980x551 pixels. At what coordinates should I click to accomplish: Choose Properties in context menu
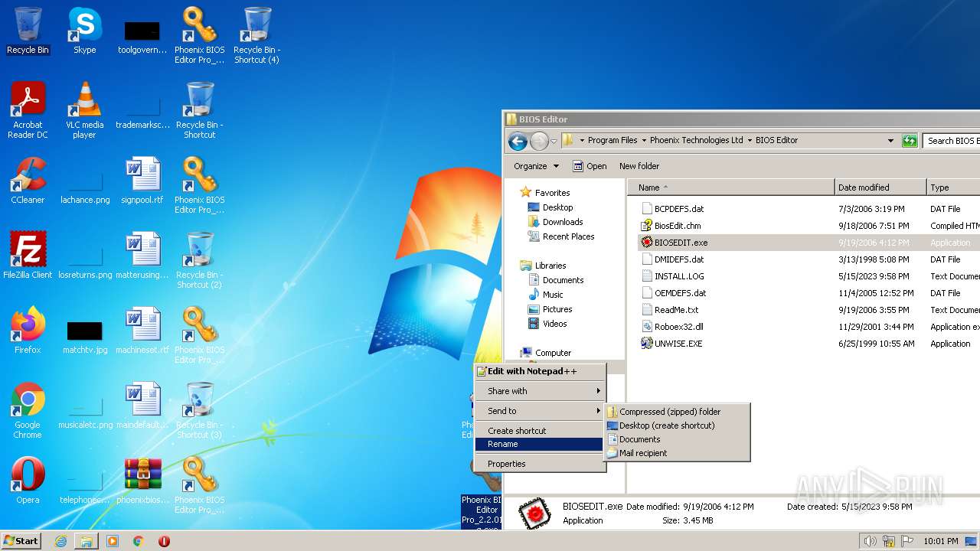[x=539, y=464]
